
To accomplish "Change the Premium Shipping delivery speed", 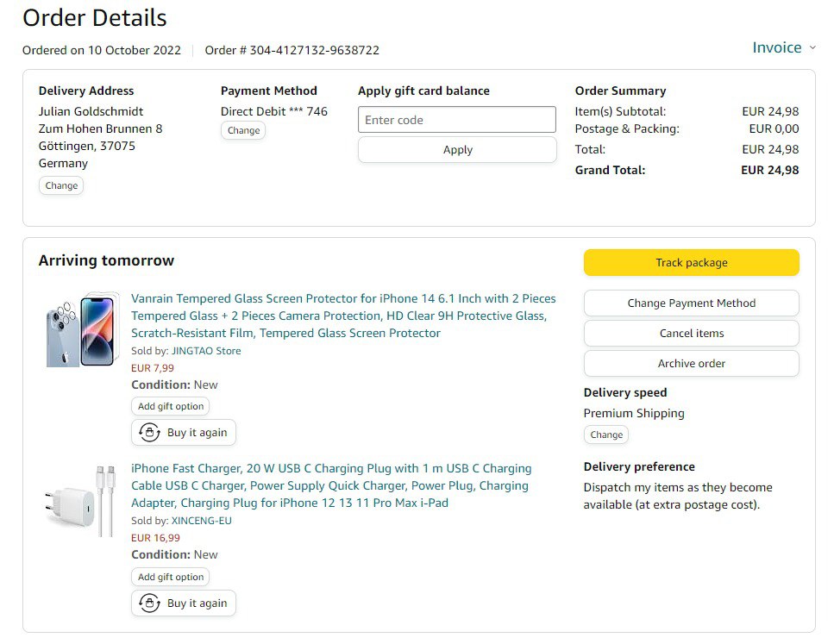I will pos(606,435).
